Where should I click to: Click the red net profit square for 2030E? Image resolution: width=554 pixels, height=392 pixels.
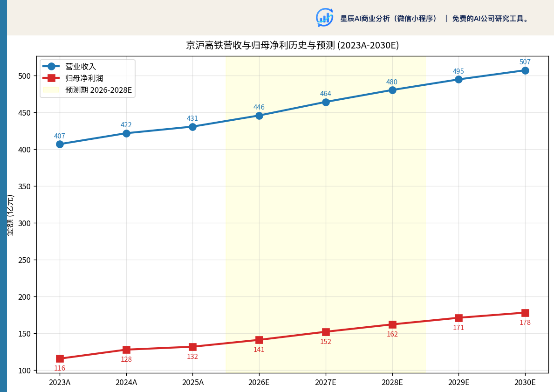coord(525,313)
